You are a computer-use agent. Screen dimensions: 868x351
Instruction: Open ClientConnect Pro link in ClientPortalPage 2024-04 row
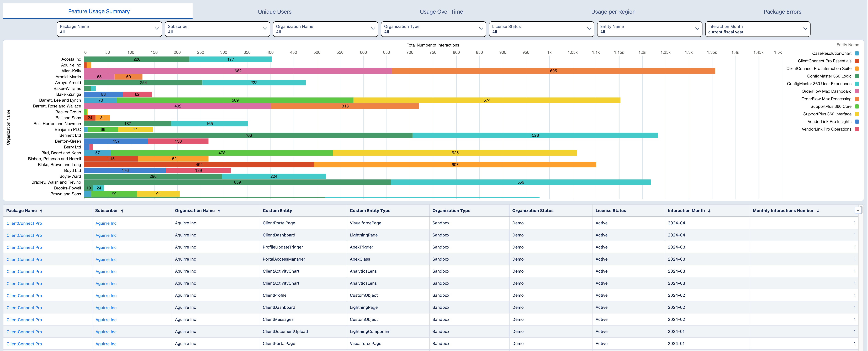coord(24,223)
